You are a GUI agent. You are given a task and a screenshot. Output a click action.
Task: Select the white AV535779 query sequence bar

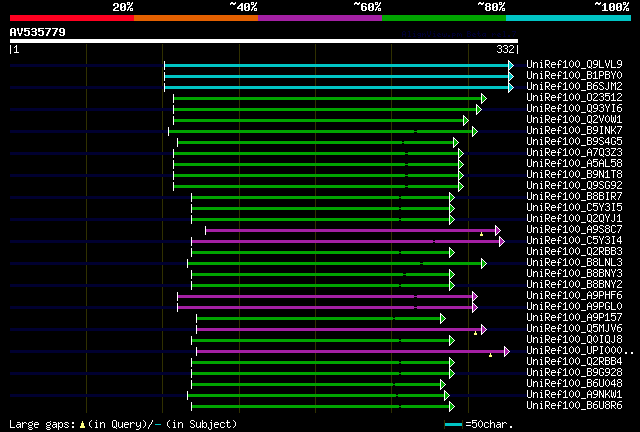pos(264,41)
